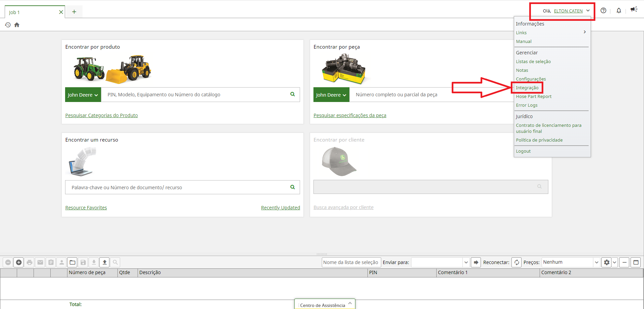Choose Integração in the user menu
This screenshot has width=644, height=309.
527,88
